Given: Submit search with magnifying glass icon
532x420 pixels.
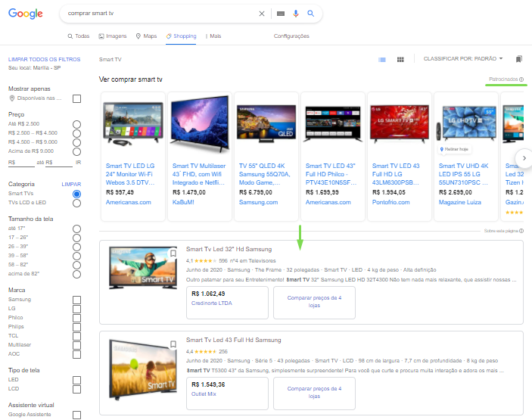Looking at the screenshot, I should 311,14.
